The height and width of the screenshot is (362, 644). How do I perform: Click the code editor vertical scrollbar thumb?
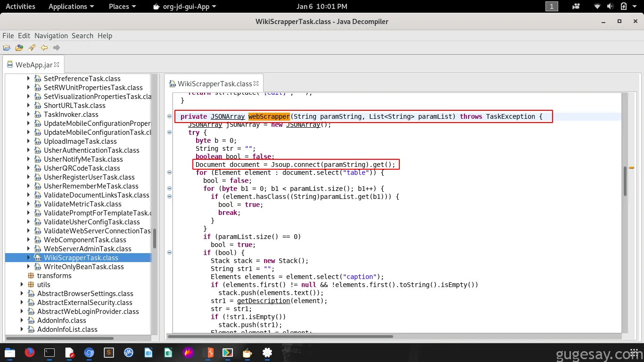coord(625,181)
